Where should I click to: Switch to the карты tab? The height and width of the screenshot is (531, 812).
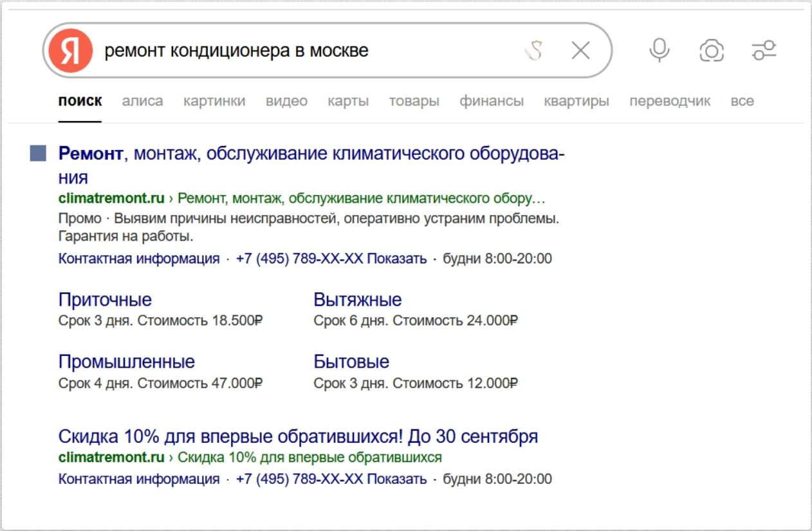[348, 100]
